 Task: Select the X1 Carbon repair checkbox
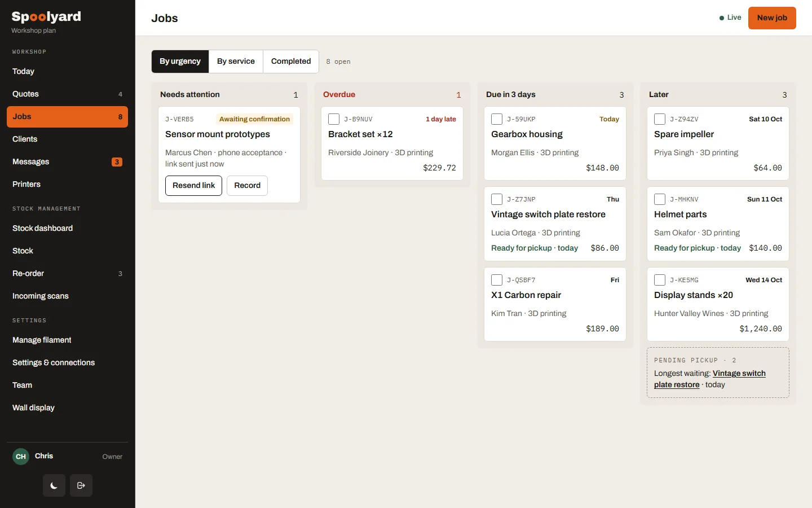pos(497,280)
